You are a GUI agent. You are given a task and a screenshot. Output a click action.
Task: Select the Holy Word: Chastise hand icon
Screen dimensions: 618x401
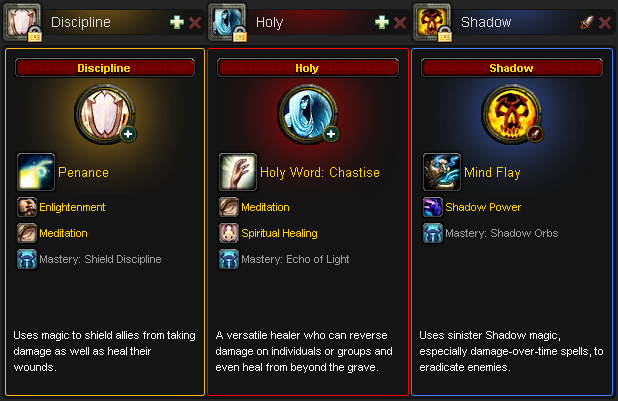pos(238,172)
